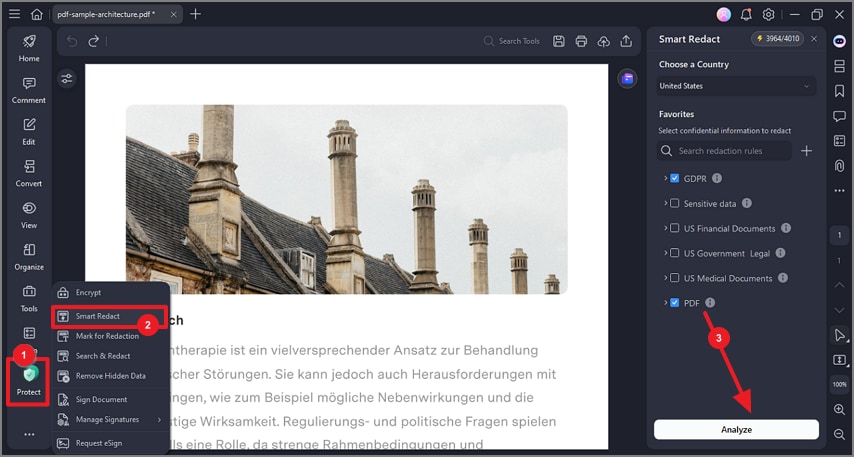Redo the last action
This screenshot has height=457, width=854.
(x=94, y=41)
